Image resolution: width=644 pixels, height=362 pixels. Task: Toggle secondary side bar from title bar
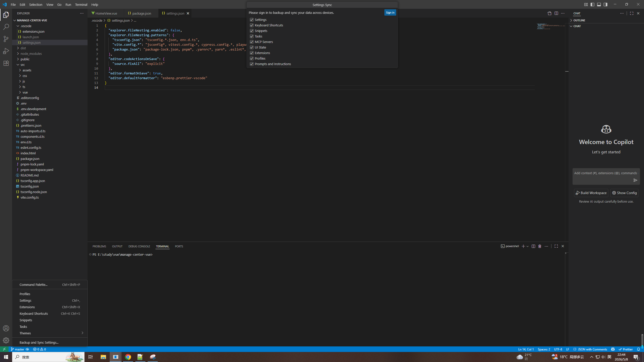click(606, 5)
